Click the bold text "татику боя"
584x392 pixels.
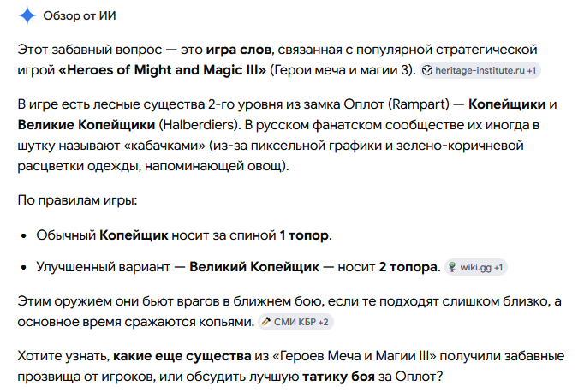338,377
